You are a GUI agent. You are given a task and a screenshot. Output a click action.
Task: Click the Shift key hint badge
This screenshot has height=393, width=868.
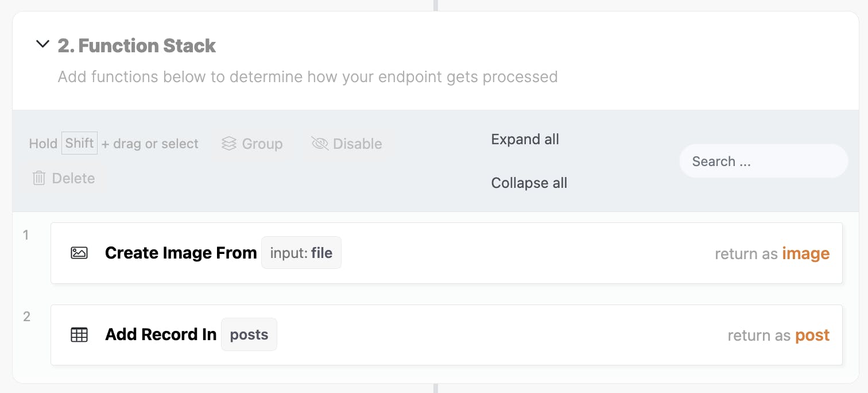[79, 143]
